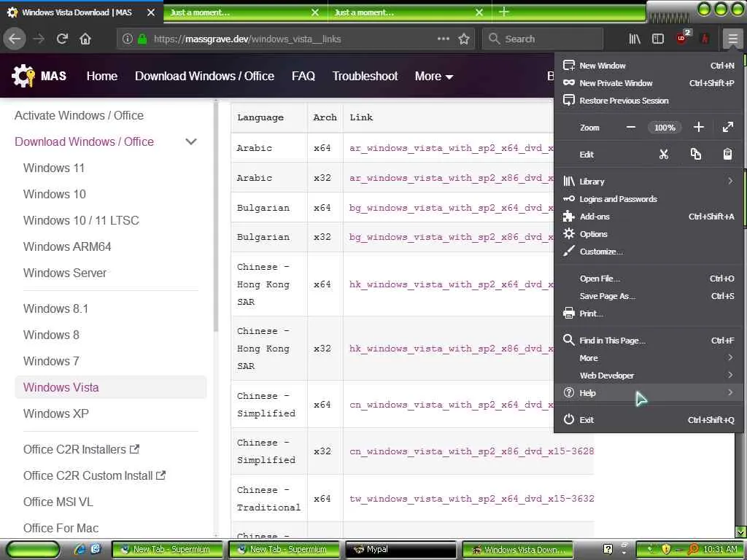Select New Window menu entry
The image size is (747, 560).
click(649, 66)
